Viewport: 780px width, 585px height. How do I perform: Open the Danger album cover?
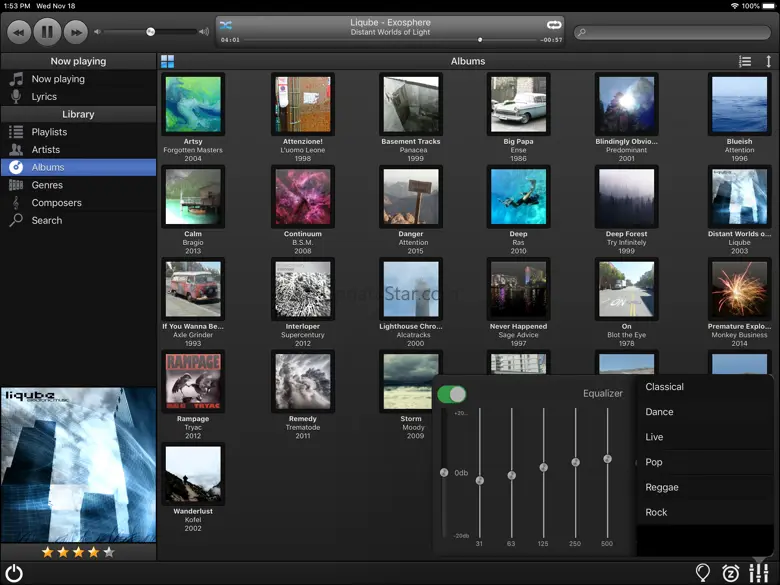[411, 196]
